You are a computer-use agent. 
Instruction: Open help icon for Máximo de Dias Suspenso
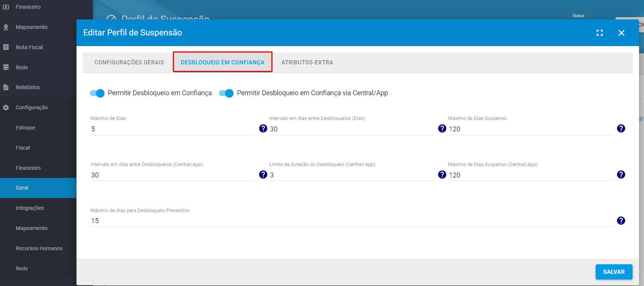(621, 128)
